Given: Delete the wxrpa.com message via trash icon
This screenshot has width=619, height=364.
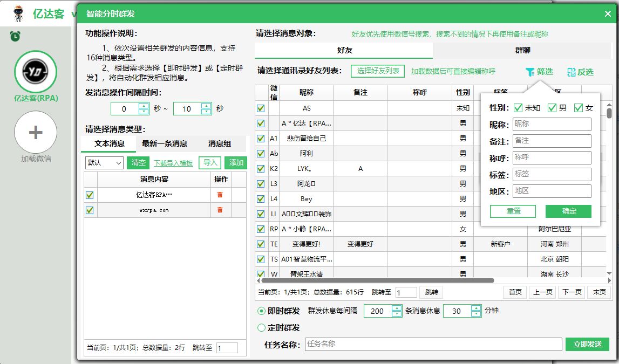Looking at the screenshot, I should click(220, 210).
